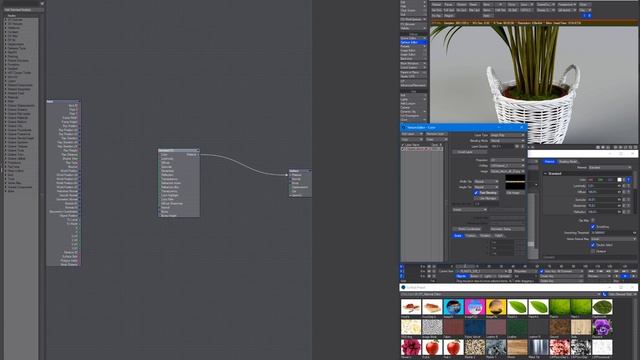The height and width of the screenshot is (360, 640).
Task: Select the magenta flower preset thumbnail
Action: 411,347
